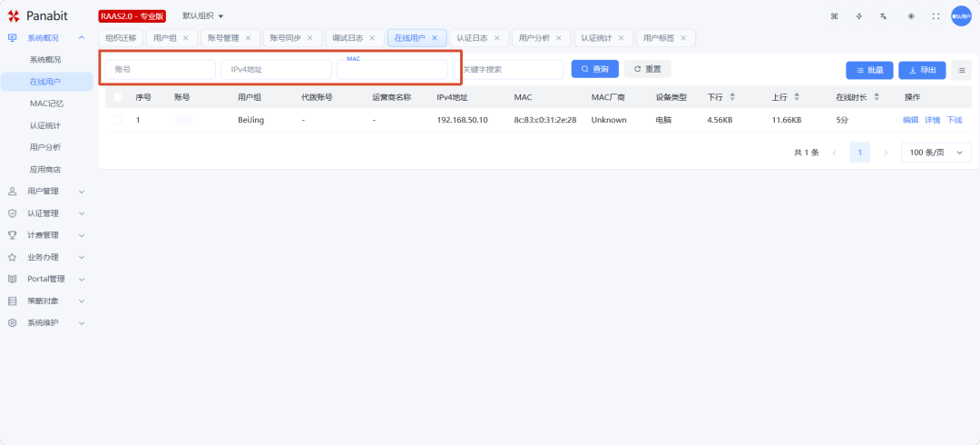980x445 pixels.
Task: Enter fullscreen with the expand icon
Action: pos(936,16)
